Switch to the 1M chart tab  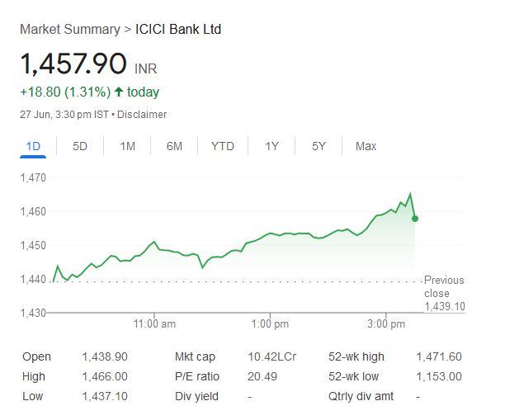127,146
